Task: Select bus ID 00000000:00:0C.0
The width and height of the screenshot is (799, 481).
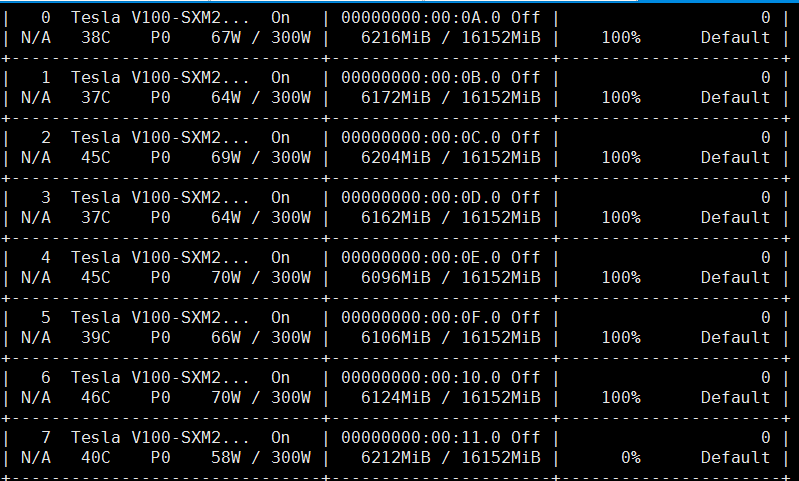Action: coord(421,138)
